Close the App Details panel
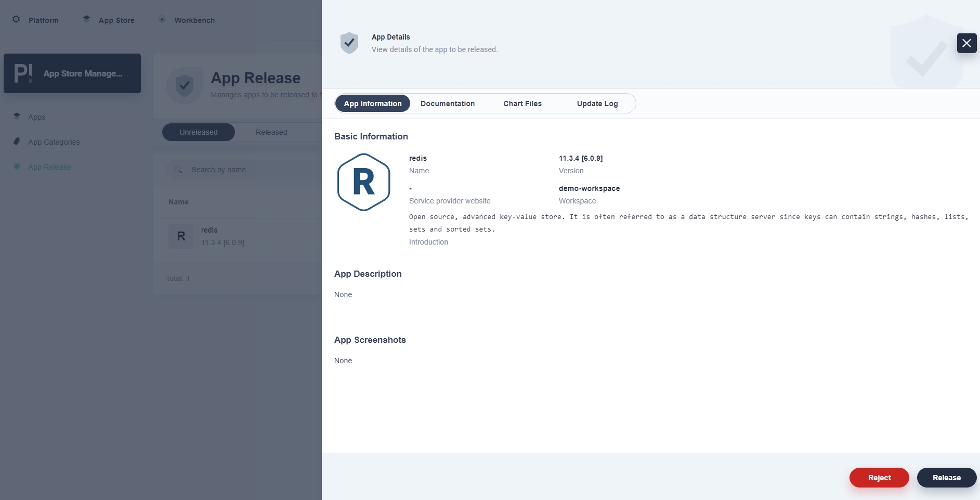Viewport: 980px width, 500px height. click(966, 43)
